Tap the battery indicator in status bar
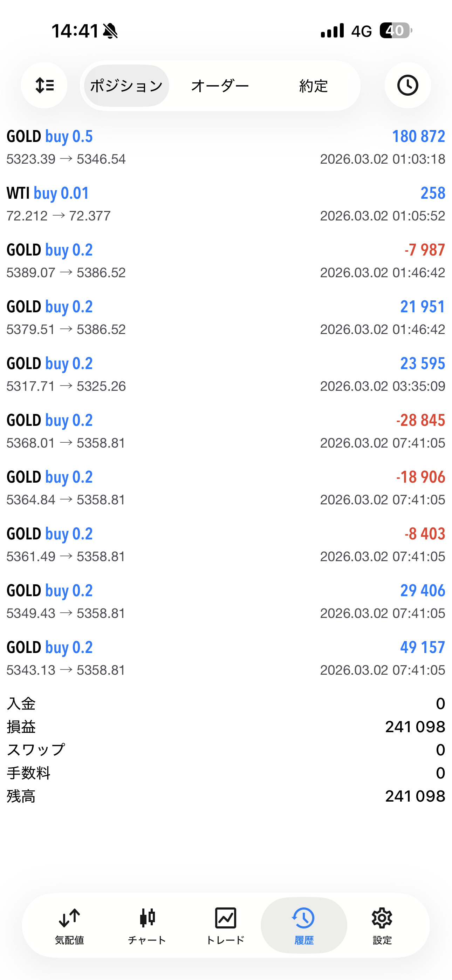Screen dimensions: 452x980 (396, 30)
